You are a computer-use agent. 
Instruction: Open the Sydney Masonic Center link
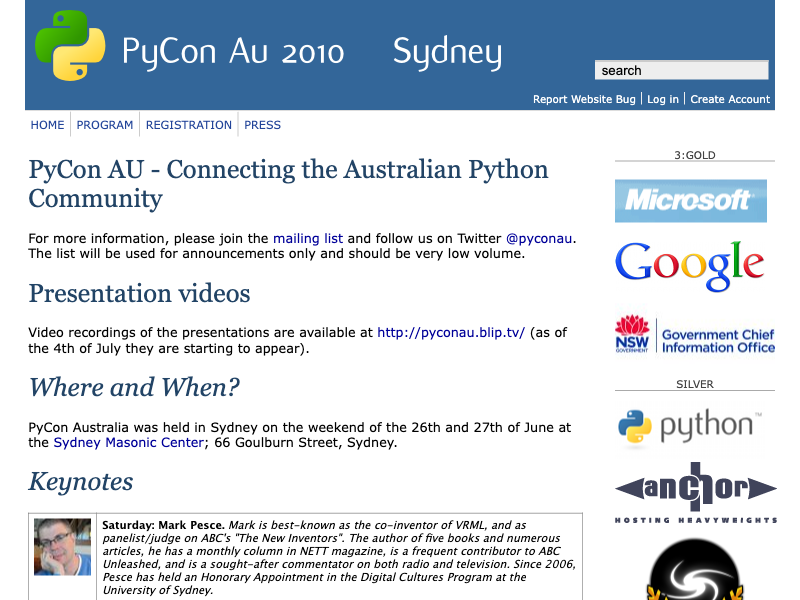tap(129, 442)
